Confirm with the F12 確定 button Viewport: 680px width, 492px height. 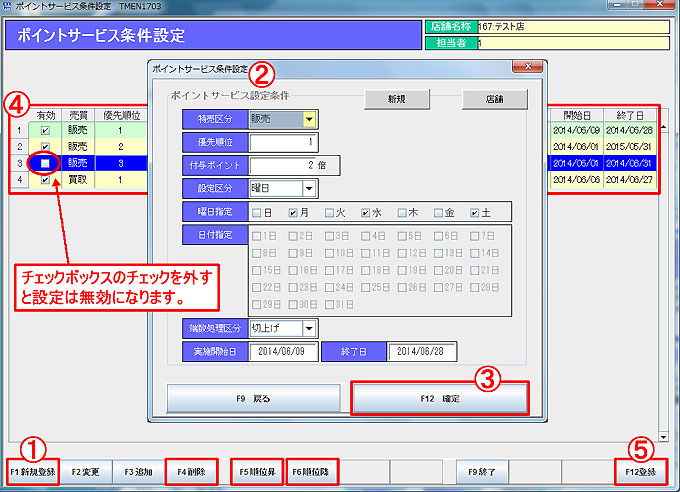(x=440, y=398)
